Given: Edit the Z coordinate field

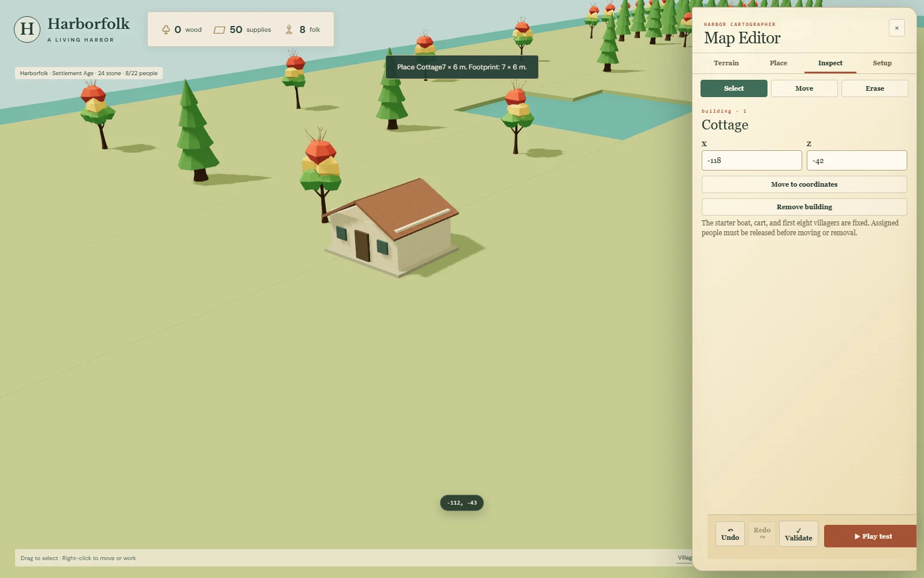Looking at the screenshot, I should coord(856,161).
